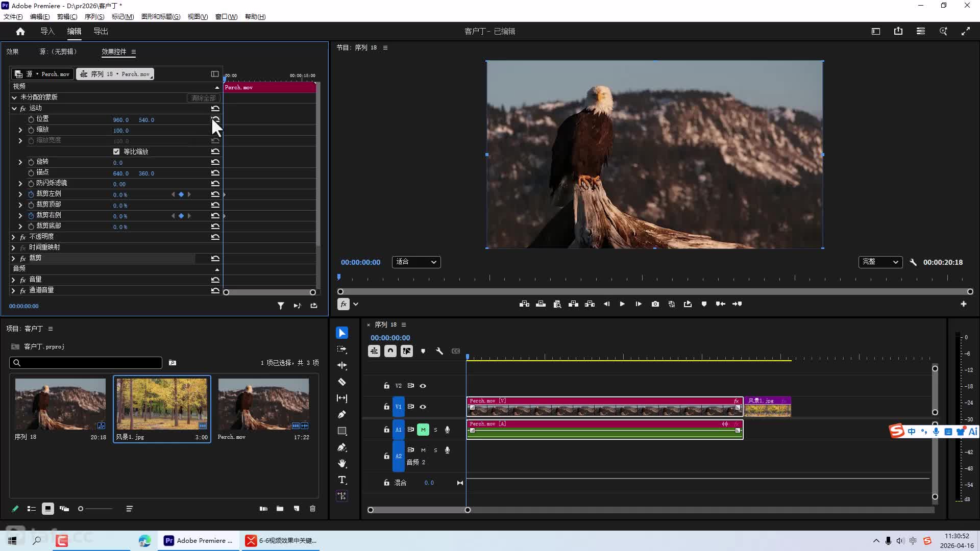Image resolution: width=980 pixels, height=551 pixels.
Task: Select the Rectangle tool
Action: (x=342, y=431)
